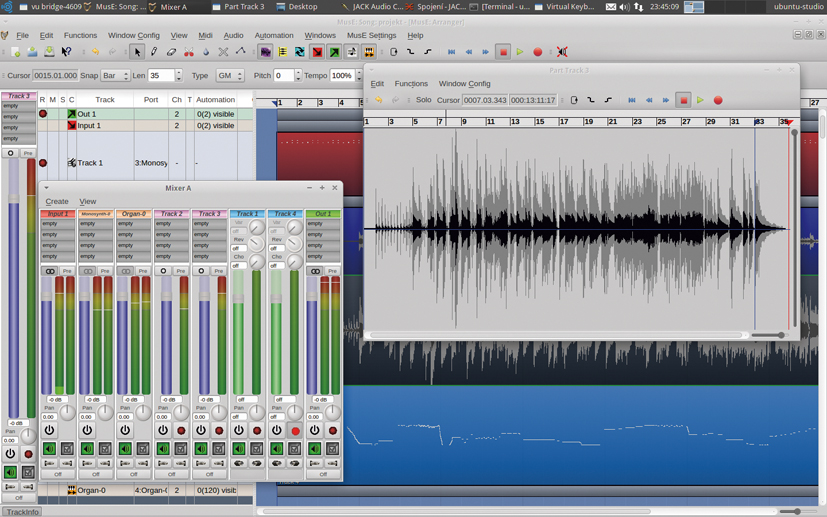Open the Automation menu
The height and width of the screenshot is (517, 827).
(274, 35)
